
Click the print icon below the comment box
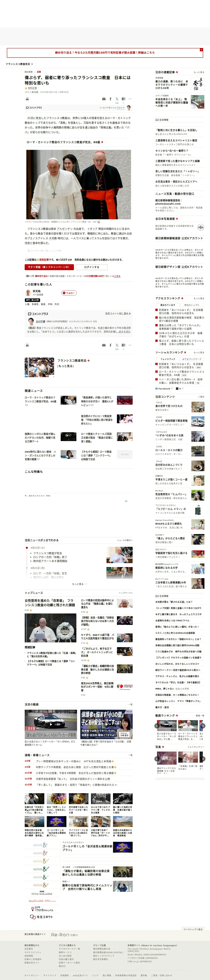point(27,345)
